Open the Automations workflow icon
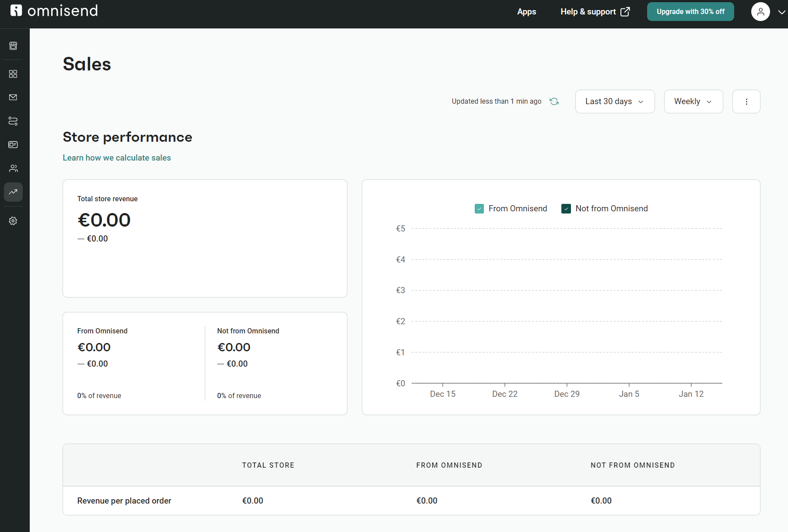Image resolution: width=788 pixels, height=532 pixels. click(13, 121)
